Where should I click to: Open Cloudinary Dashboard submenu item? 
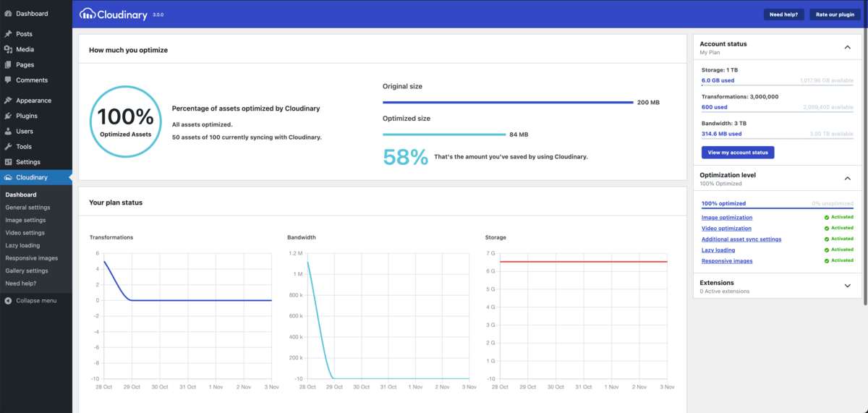(20, 195)
